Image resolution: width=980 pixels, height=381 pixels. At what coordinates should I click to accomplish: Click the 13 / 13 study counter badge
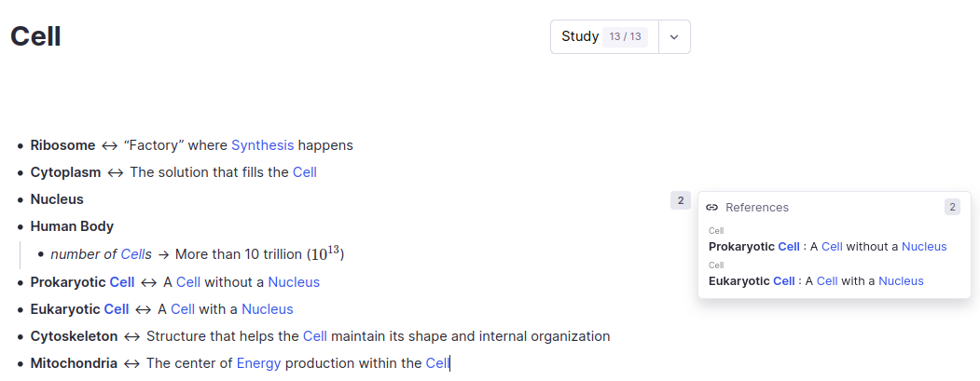click(x=625, y=37)
